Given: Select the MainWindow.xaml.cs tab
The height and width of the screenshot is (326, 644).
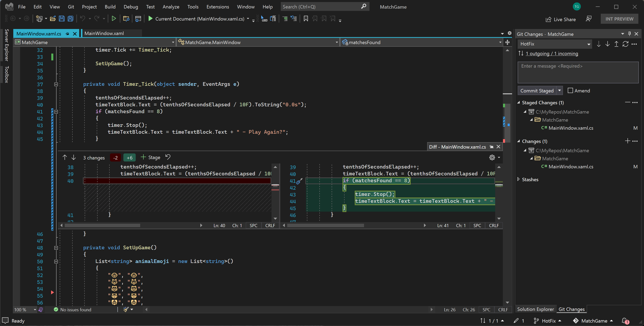Looking at the screenshot, I should [39, 33].
